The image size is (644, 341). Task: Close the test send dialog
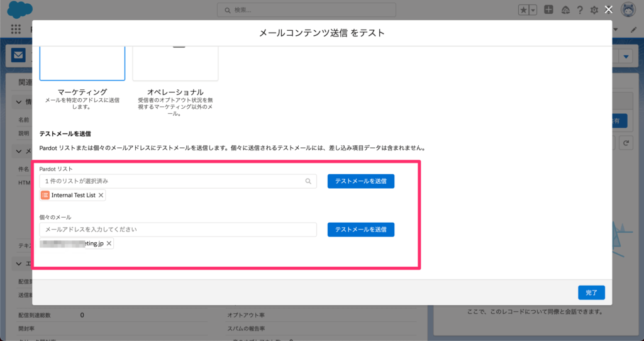point(609,10)
